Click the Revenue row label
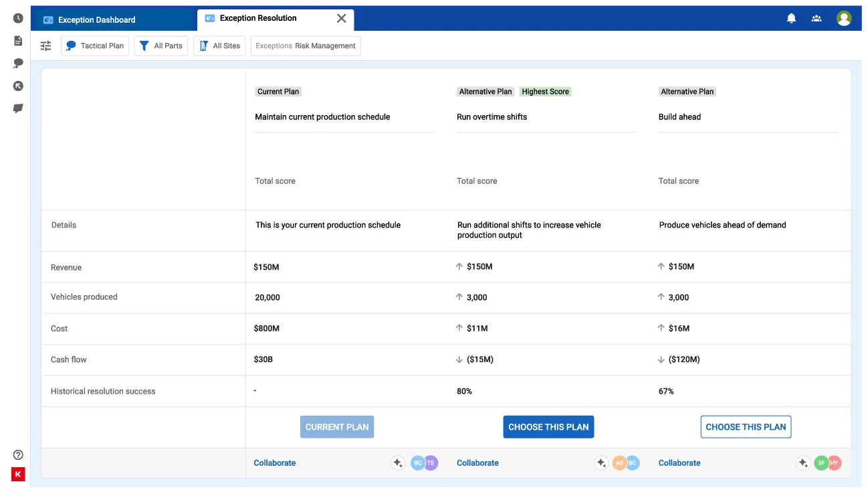The image size is (868, 494). point(66,267)
